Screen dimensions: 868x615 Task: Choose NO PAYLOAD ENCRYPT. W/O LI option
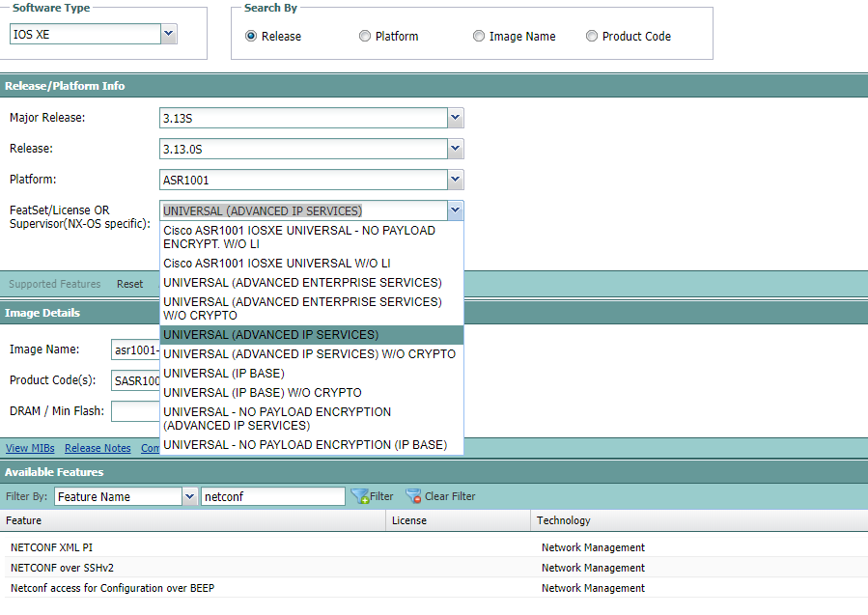(312, 238)
